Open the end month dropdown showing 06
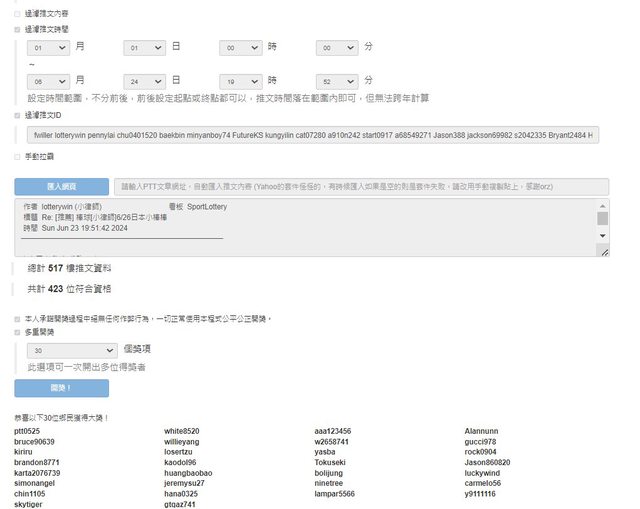The width and height of the screenshot is (640, 509). pos(48,80)
